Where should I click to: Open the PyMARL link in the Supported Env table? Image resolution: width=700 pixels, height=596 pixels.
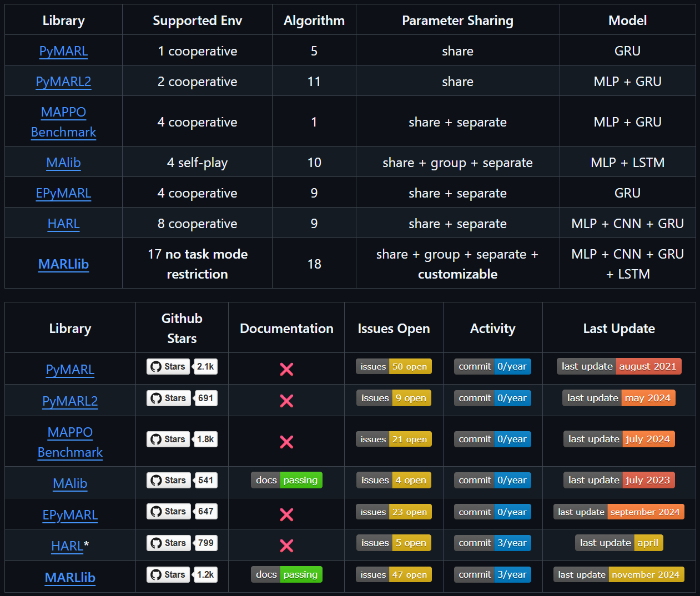pyautogui.click(x=63, y=51)
